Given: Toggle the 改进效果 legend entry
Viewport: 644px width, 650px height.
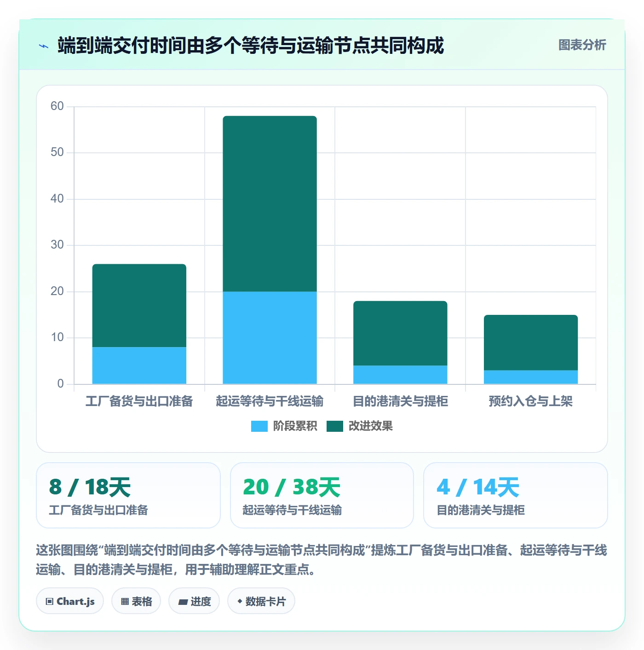Looking at the screenshot, I should (x=359, y=426).
